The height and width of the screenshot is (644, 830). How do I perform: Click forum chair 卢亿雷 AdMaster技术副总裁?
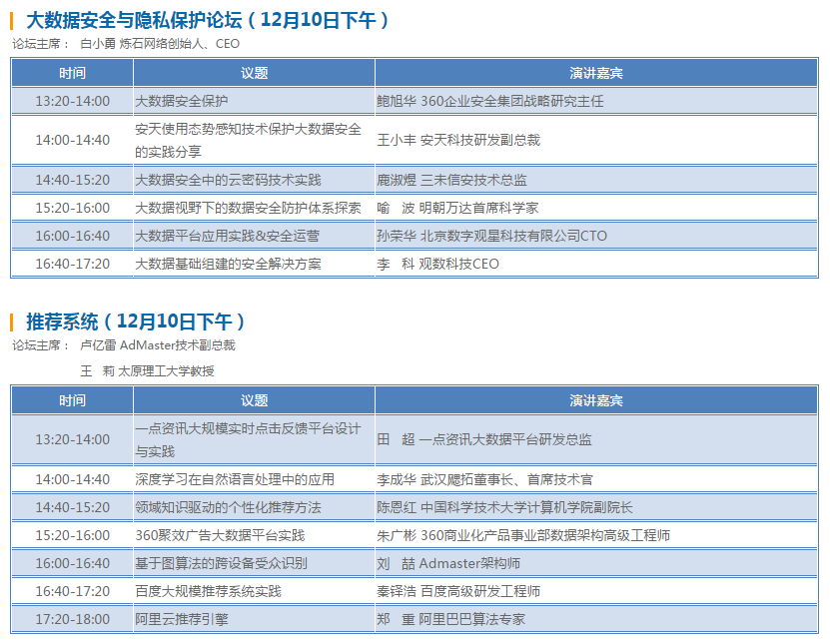click(x=158, y=345)
